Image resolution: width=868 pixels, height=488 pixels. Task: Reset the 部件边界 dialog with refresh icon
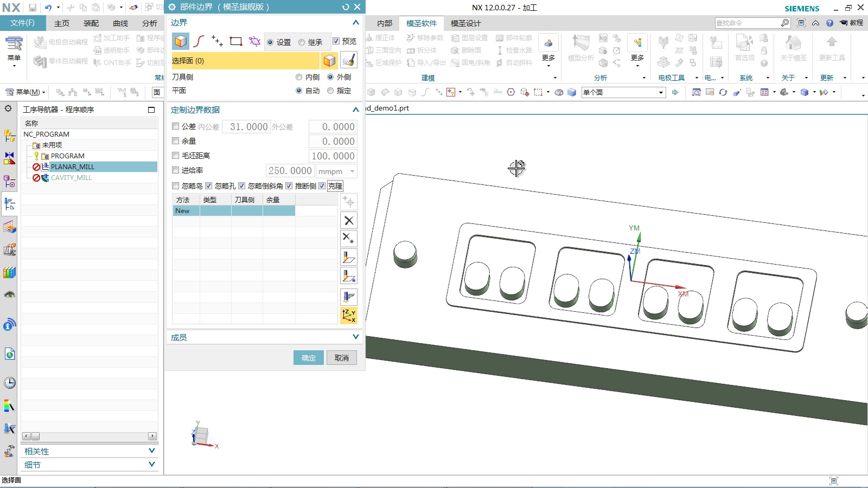346,7
